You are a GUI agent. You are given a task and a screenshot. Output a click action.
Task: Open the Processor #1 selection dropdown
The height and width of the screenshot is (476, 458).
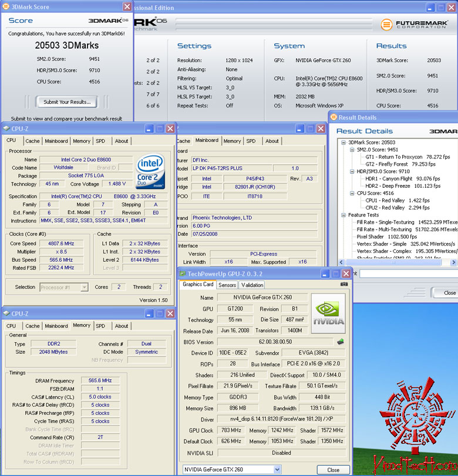point(85,287)
